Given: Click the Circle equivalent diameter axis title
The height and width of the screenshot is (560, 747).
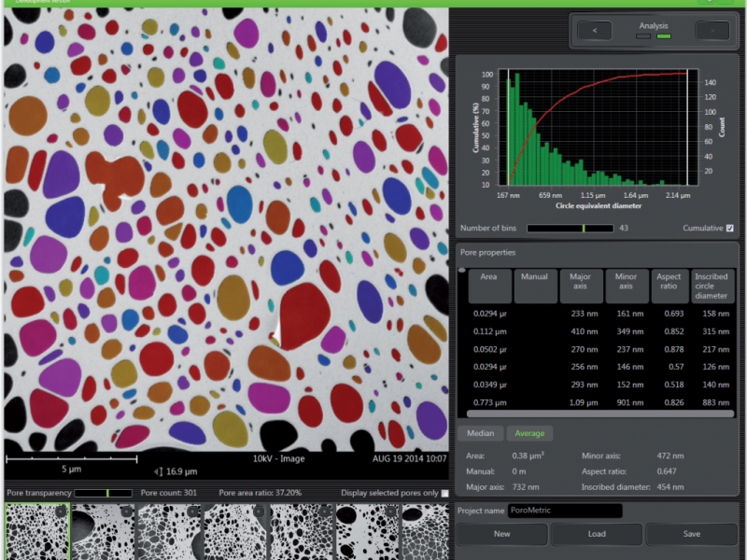Looking at the screenshot, I should pos(599,205).
